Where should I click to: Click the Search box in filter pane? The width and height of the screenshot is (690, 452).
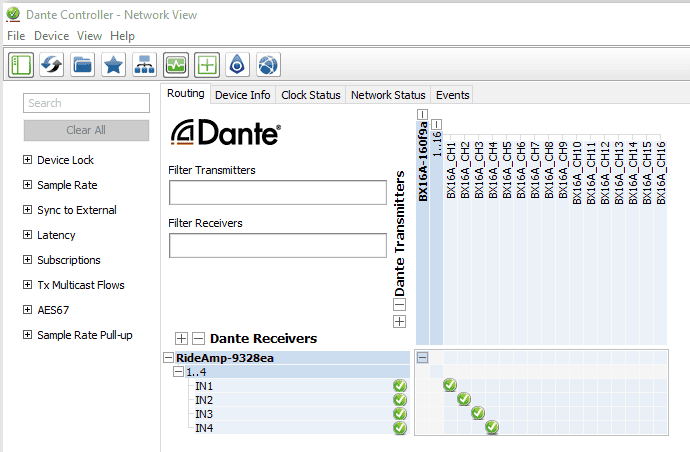tap(86, 103)
